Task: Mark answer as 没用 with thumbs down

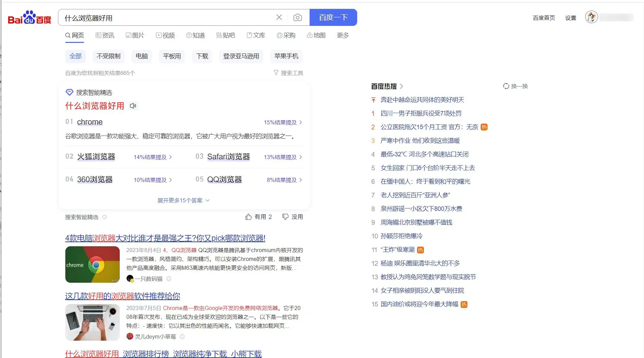Action: click(293, 217)
